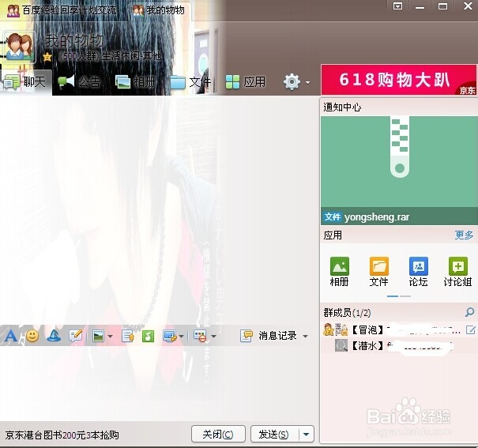Click the upload file icon in toolbar
The image size is (478, 448).
click(x=128, y=336)
